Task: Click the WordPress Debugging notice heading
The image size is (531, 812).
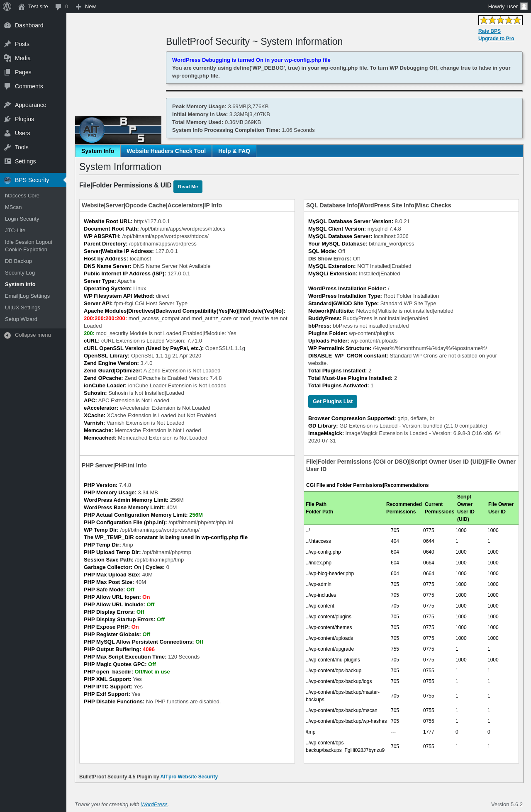Action: coord(251,60)
